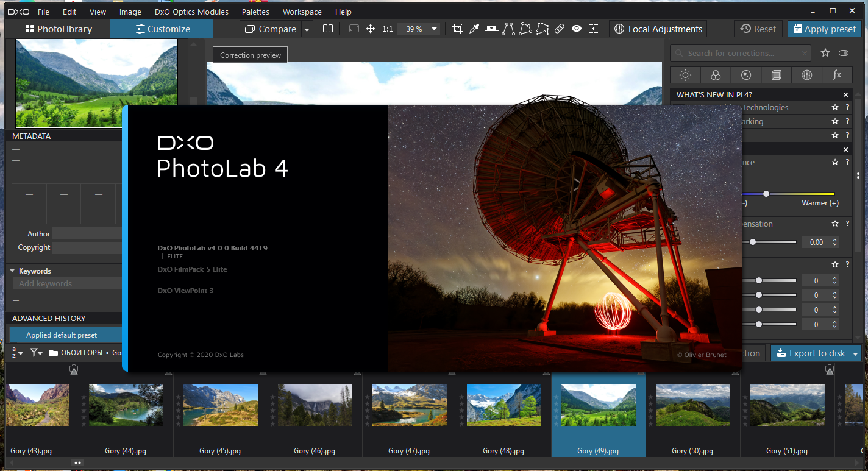Switch to the PhotoLibrary tab

(x=59, y=29)
